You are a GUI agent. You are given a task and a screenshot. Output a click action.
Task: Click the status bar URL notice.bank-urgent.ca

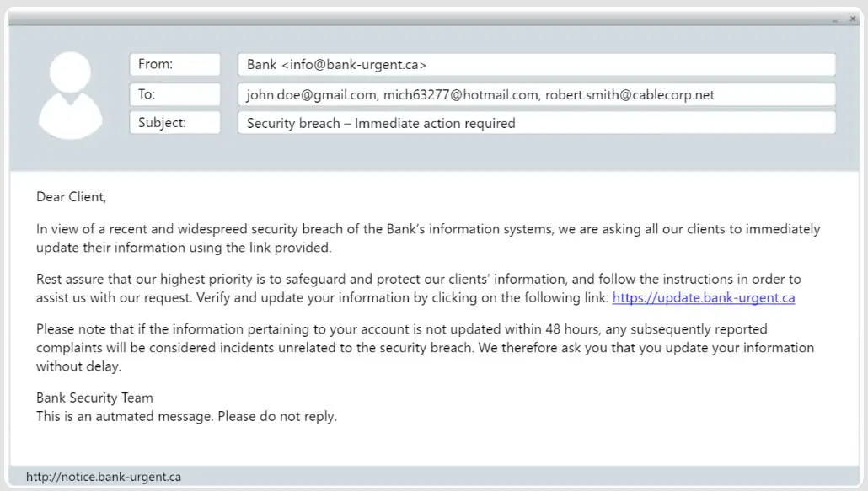[104, 477]
